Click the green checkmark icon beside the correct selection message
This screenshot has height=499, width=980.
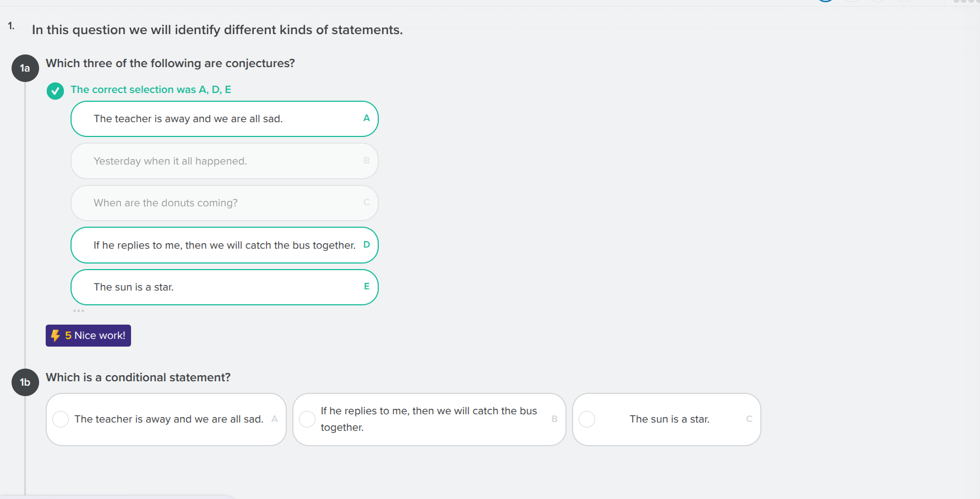click(x=55, y=91)
